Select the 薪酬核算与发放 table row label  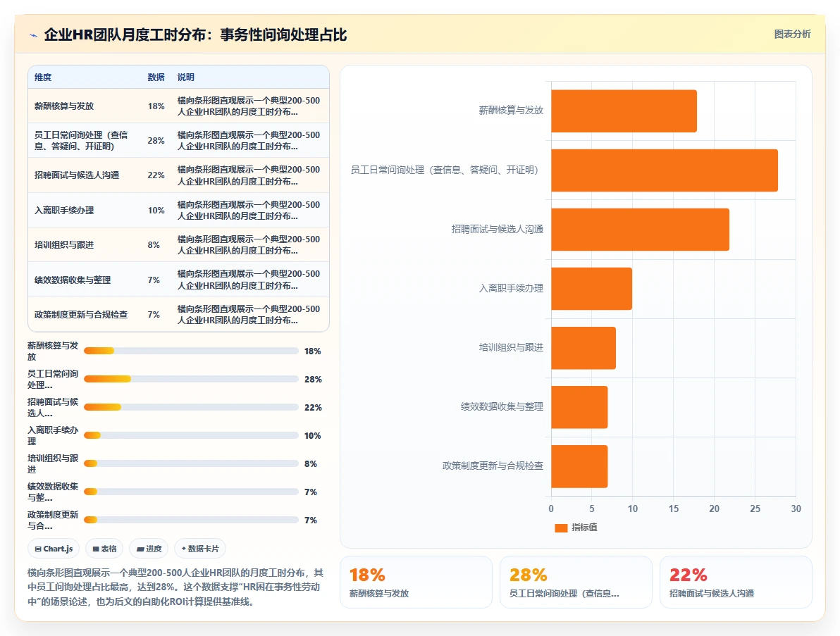click(64, 106)
